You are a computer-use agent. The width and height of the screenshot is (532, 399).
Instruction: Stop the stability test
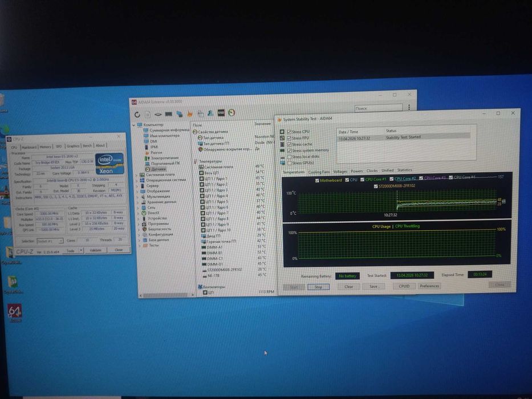point(318,287)
